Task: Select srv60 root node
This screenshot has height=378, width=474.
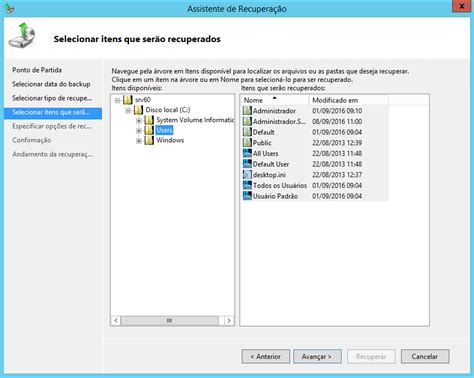Action: pos(142,100)
